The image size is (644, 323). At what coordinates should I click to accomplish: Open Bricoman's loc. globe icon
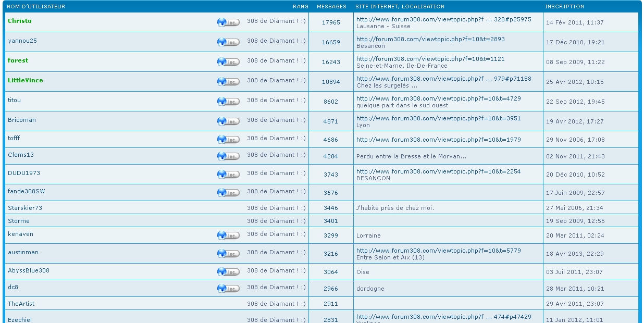pyautogui.click(x=228, y=121)
